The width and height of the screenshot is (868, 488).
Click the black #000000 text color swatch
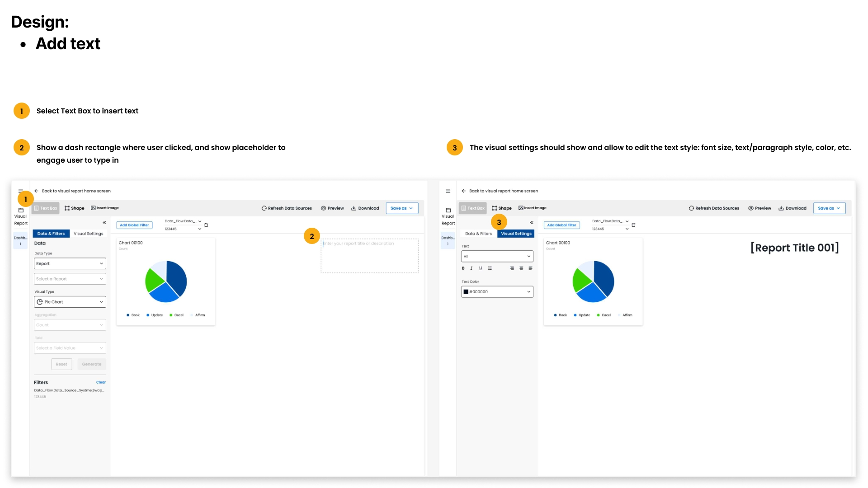pos(466,292)
